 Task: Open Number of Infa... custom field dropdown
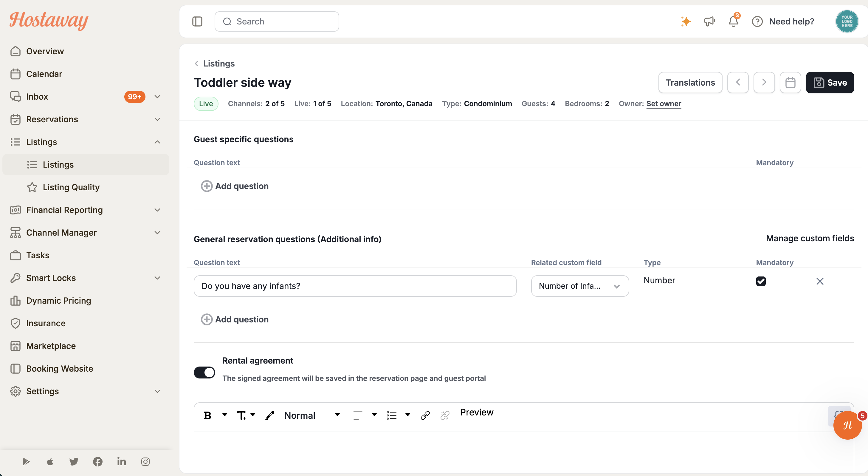coord(580,286)
